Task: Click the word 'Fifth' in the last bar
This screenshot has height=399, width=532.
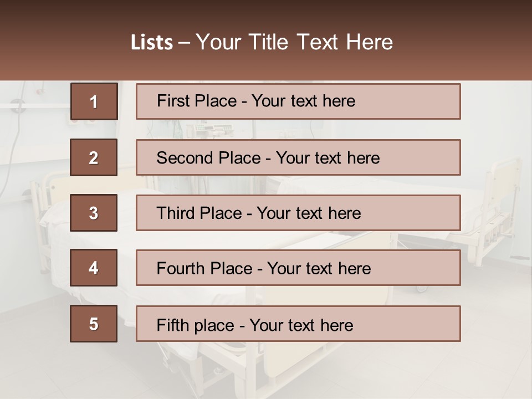Action: click(x=173, y=325)
